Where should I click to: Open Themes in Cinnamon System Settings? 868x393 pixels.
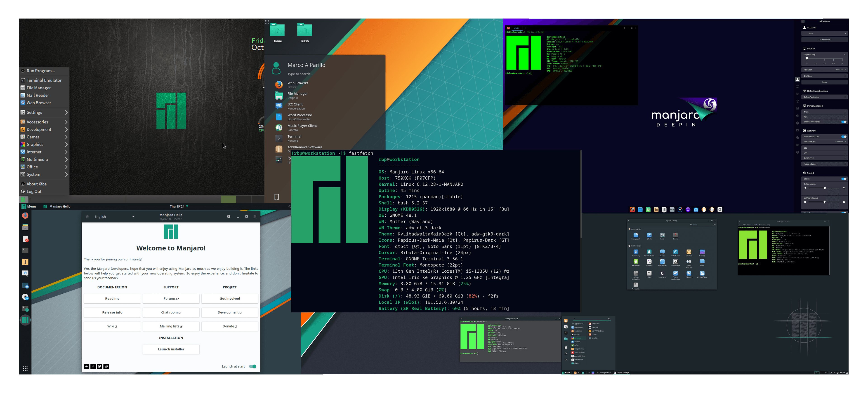pyautogui.click(x=676, y=236)
